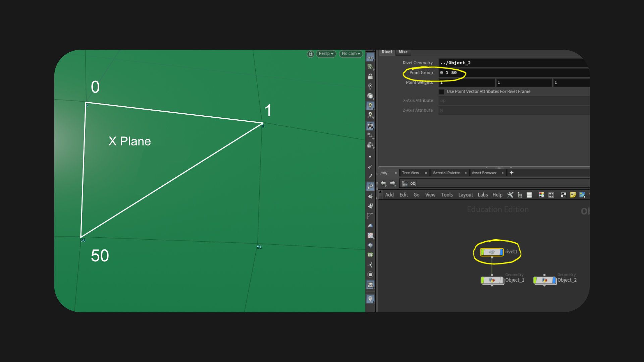Toggle display primitive numbers icon
The image size is (644, 362).
tap(370, 206)
